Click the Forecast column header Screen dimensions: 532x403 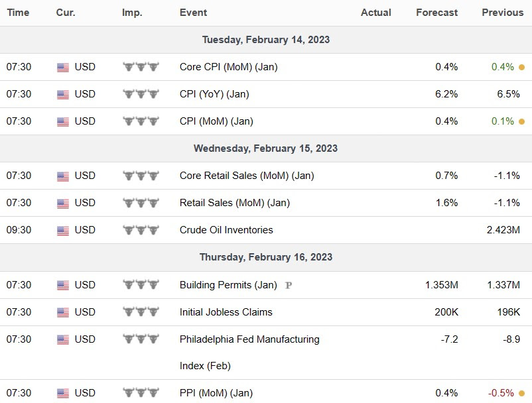tap(436, 13)
